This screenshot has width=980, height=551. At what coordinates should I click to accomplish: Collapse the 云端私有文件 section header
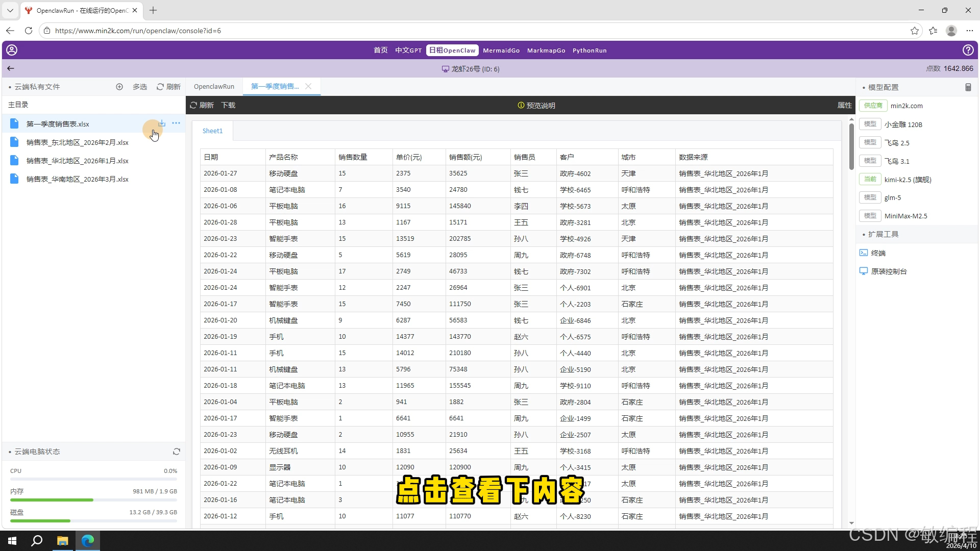(x=37, y=87)
